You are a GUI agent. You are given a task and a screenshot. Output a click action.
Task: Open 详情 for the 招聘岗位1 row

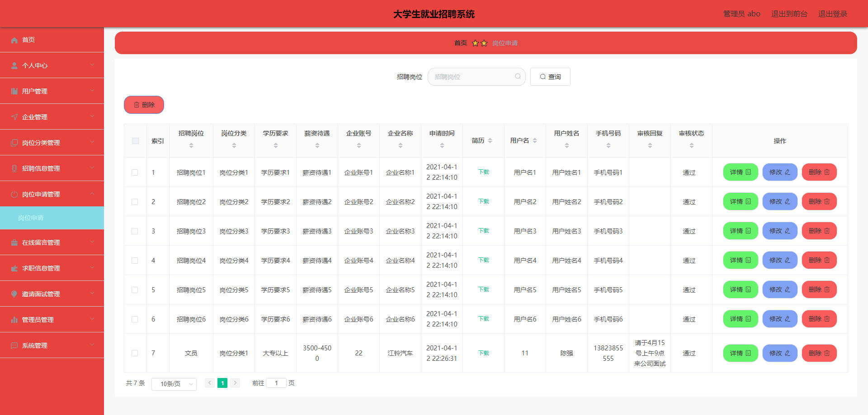[741, 172]
